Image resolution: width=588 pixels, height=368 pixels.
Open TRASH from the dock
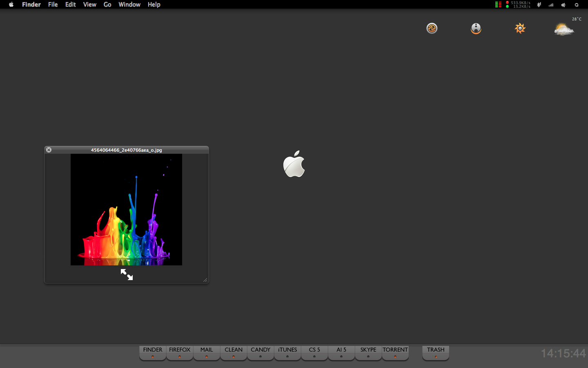[436, 353]
